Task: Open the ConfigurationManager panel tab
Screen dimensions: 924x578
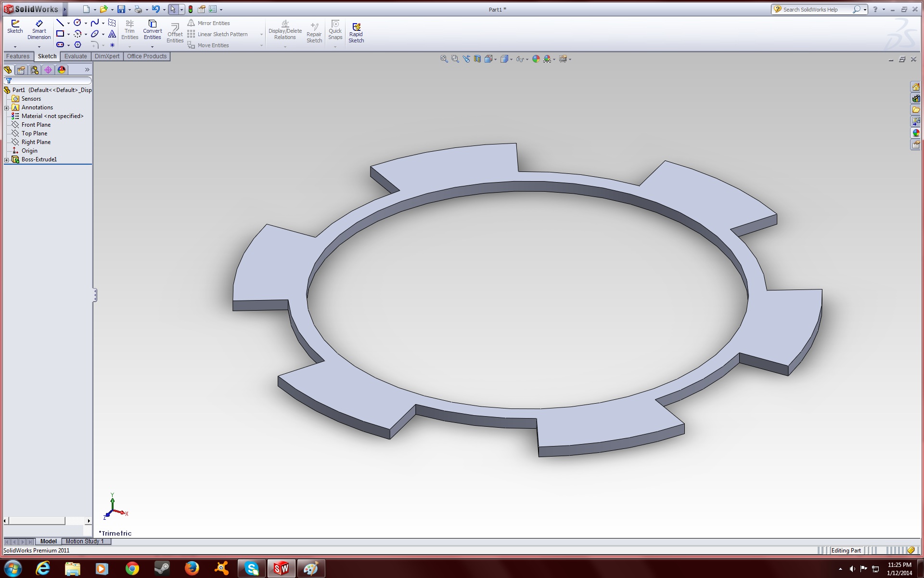Action: [x=35, y=70]
